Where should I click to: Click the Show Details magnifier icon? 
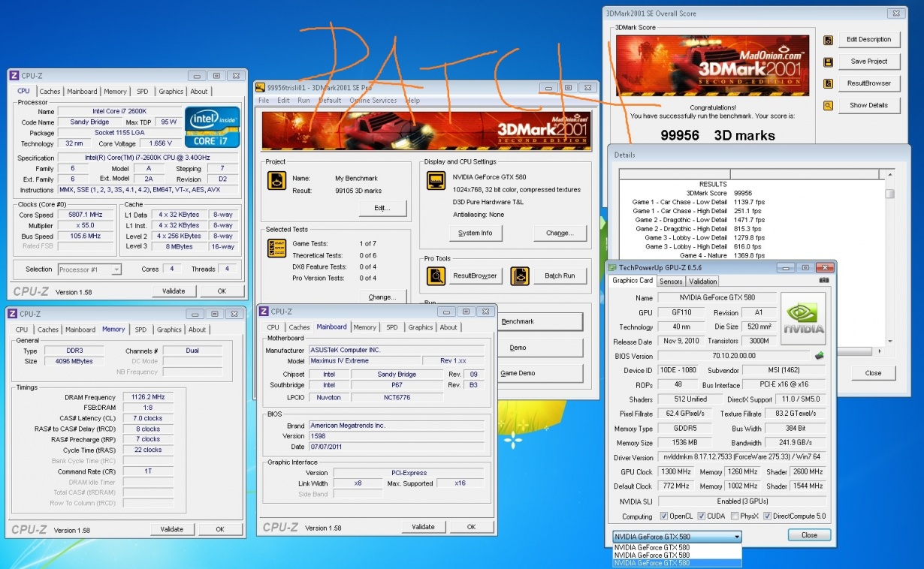pos(828,105)
